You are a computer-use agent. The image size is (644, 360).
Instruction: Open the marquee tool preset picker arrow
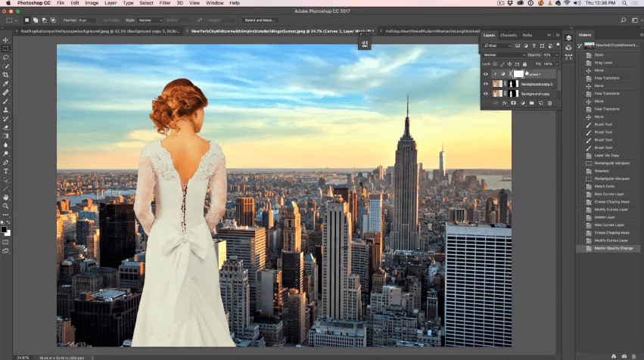pos(16,20)
